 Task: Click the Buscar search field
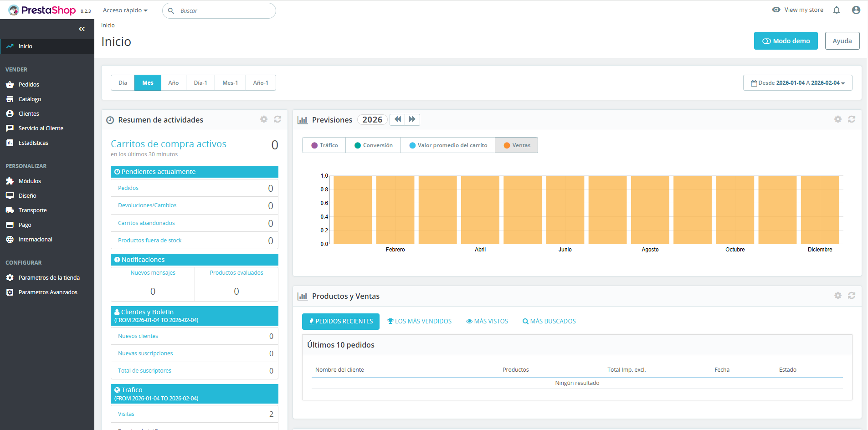click(223, 11)
